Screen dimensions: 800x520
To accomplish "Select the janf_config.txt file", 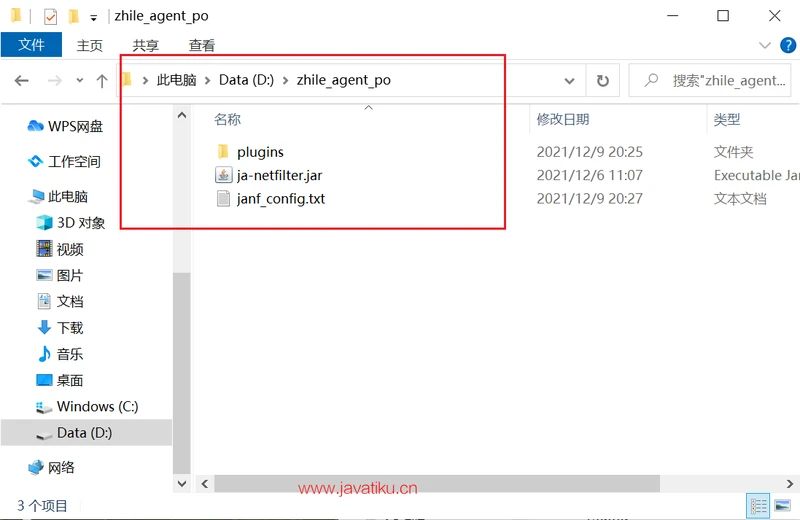I will coord(280,198).
